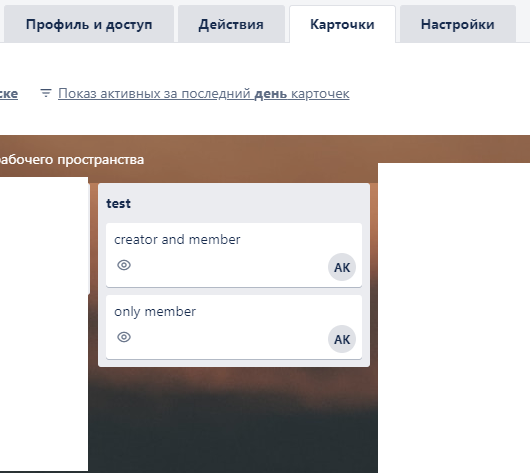Click the filter icon beside Показ активных
Image resolution: width=530 pixels, height=473 pixels.
coord(46,93)
